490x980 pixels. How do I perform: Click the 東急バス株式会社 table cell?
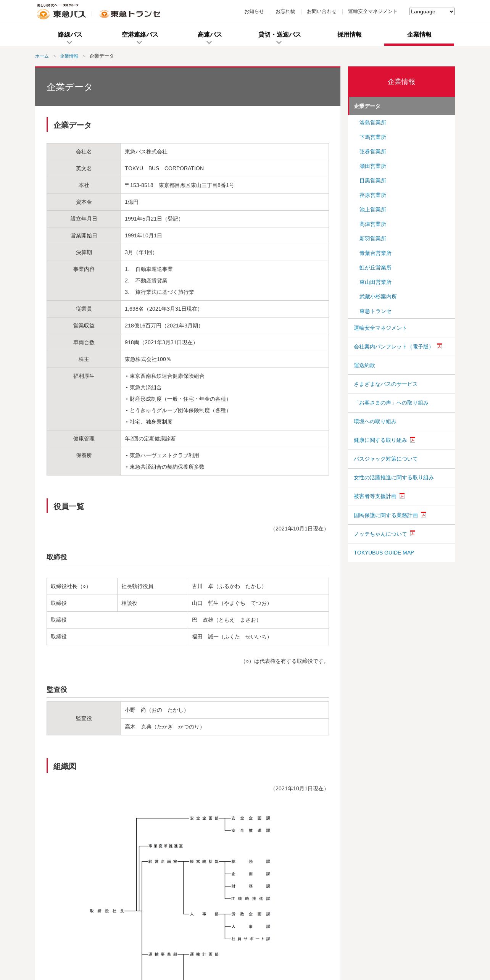224,152
